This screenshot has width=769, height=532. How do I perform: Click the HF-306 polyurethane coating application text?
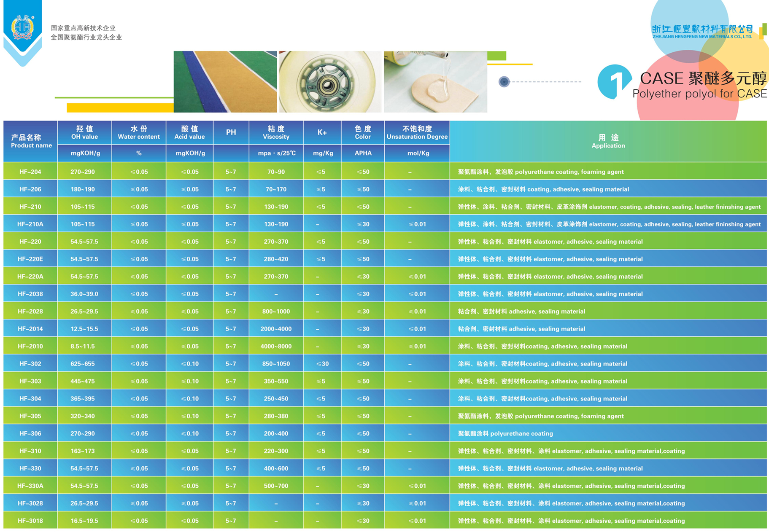(x=505, y=434)
